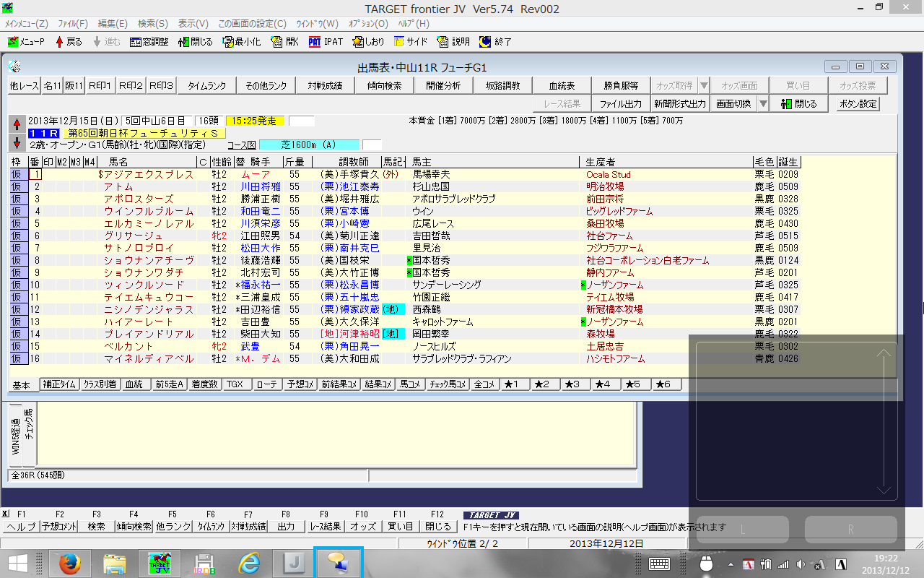Image resolution: width=924 pixels, height=578 pixels.
Task: Minimize with the 最小化 toolbar icon
Action: [x=242, y=42]
